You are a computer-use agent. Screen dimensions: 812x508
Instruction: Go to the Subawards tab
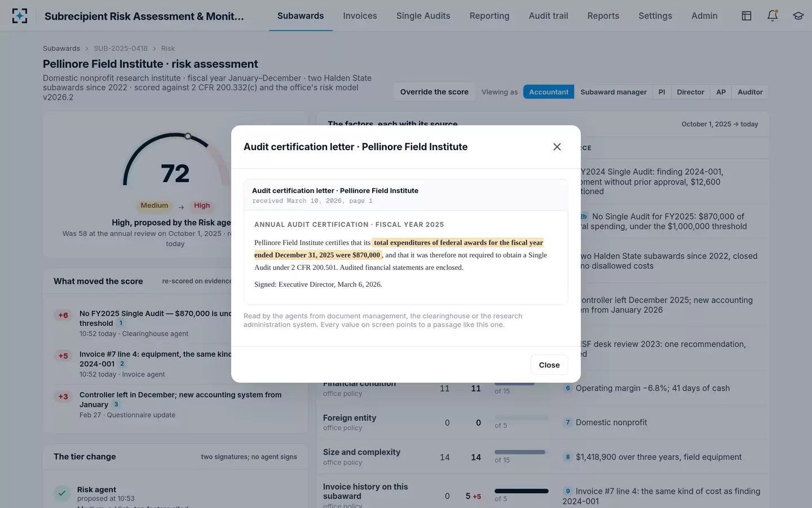[301, 16]
